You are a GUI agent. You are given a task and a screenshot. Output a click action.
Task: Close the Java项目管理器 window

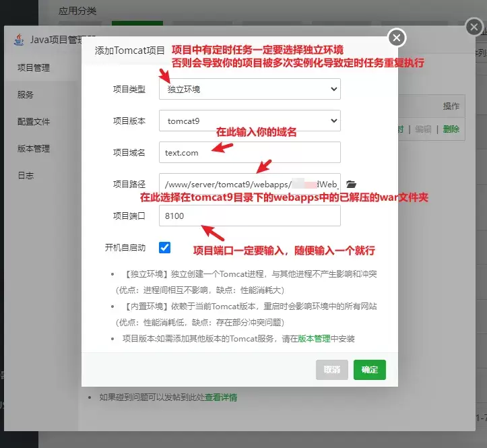pos(474,26)
